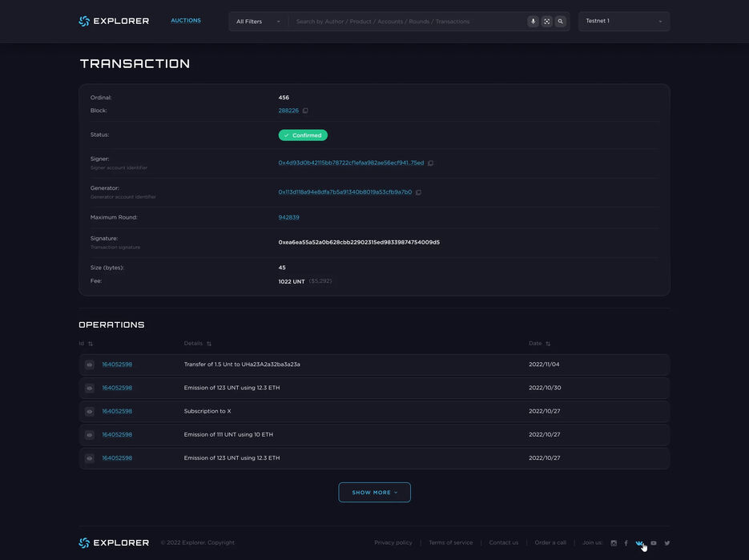Image resolution: width=749 pixels, height=560 pixels.
Task: Expand the All Filters dropdown
Action: point(258,22)
